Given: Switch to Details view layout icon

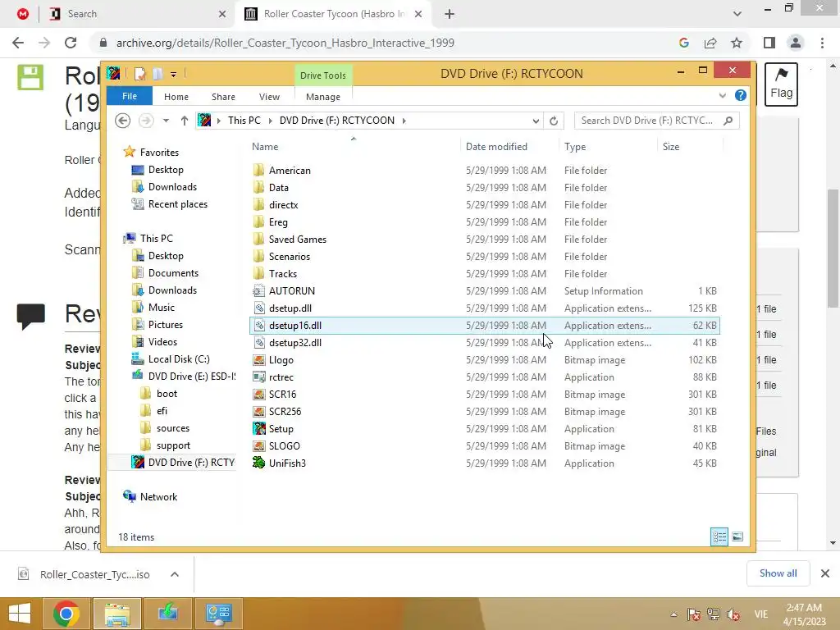Looking at the screenshot, I should [x=719, y=536].
